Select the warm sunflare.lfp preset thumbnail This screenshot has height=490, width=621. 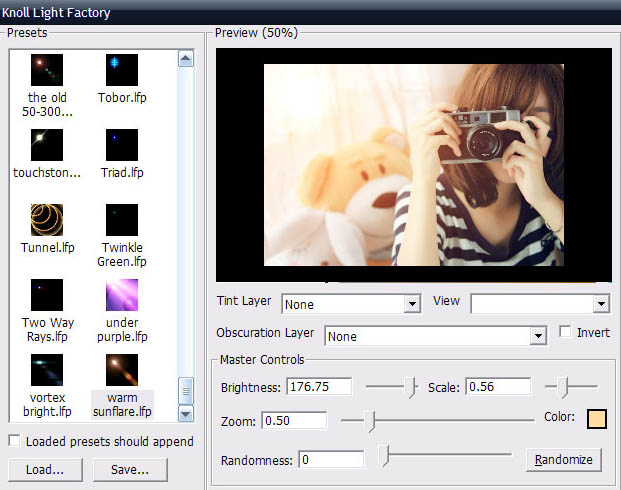(122, 370)
